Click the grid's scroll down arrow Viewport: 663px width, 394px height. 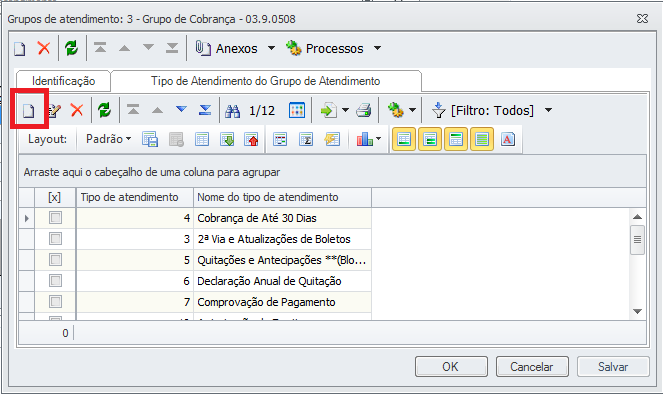638,312
